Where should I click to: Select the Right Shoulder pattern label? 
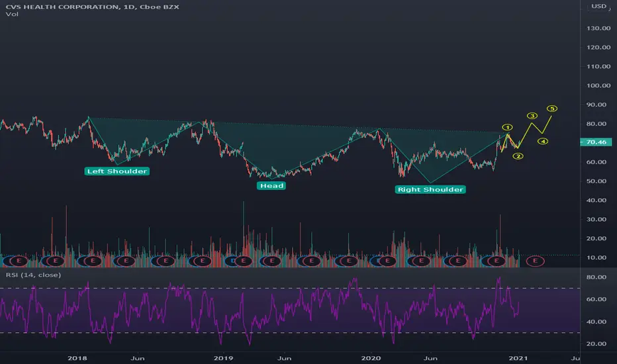430,190
